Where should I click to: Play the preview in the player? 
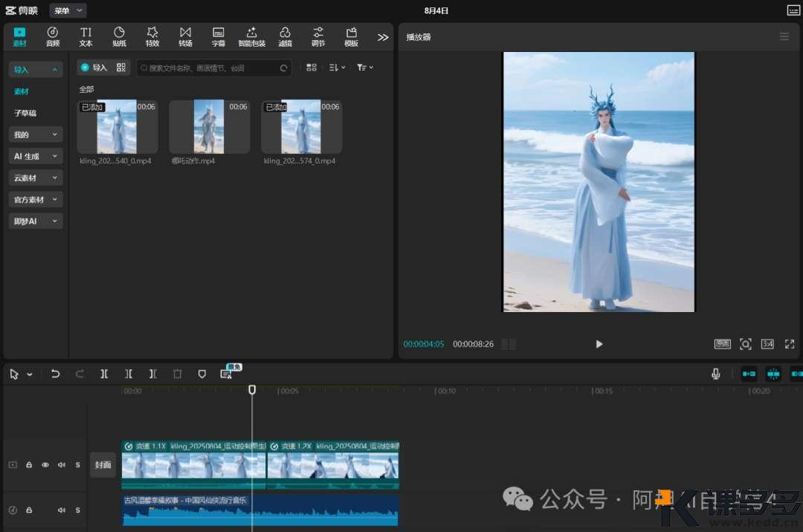(x=599, y=344)
